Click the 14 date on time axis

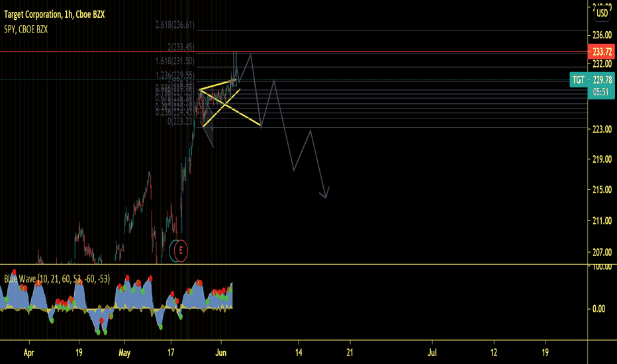pyautogui.click(x=299, y=353)
